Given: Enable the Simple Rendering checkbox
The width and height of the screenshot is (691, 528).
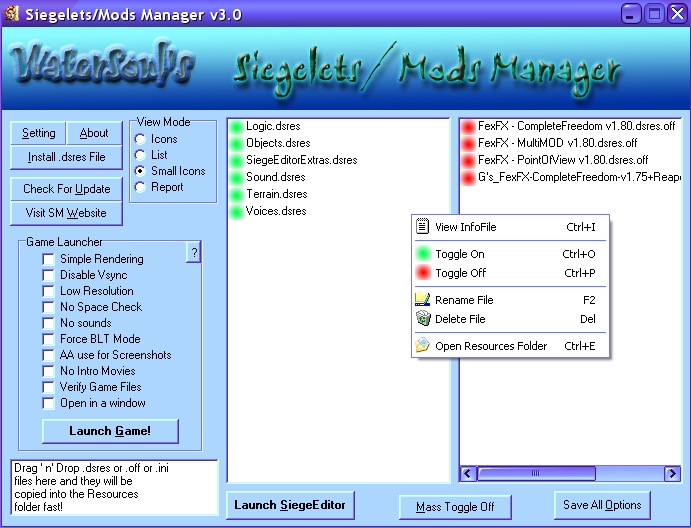Looking at the screenshot, I should pos(48,259).
